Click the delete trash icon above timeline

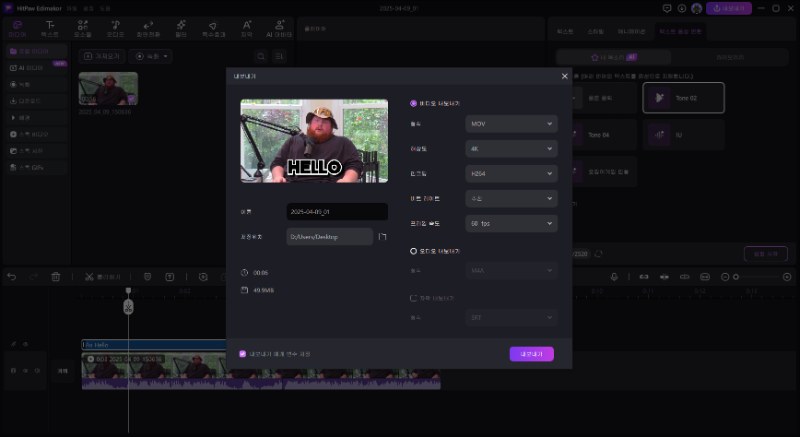click(x=56, y=277)
